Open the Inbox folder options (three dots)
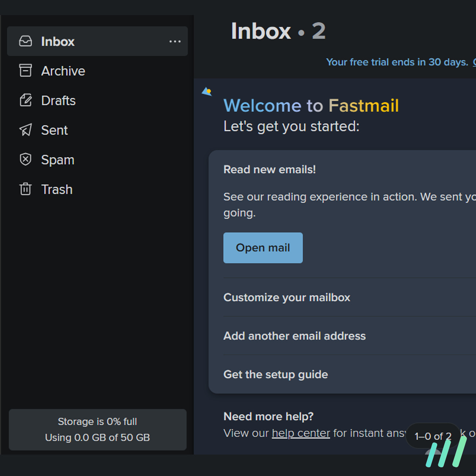This screenshot has width=476, height=476. 175,41
